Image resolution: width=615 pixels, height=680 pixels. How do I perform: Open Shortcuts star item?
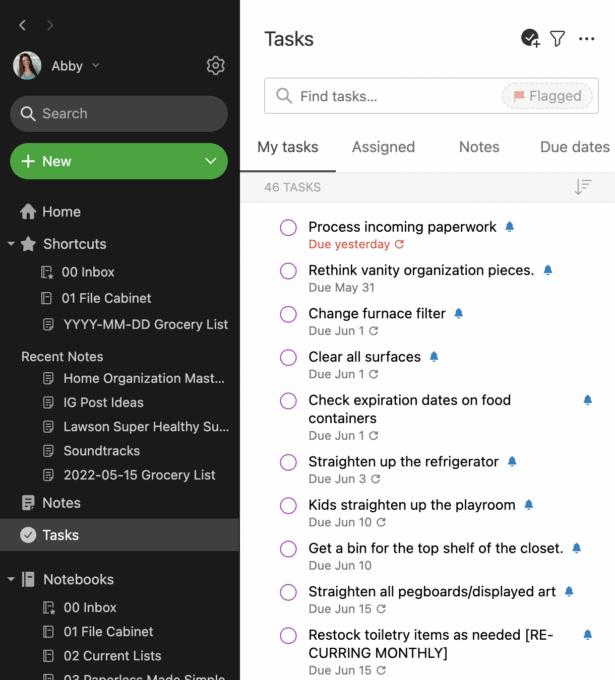[63, 244]
